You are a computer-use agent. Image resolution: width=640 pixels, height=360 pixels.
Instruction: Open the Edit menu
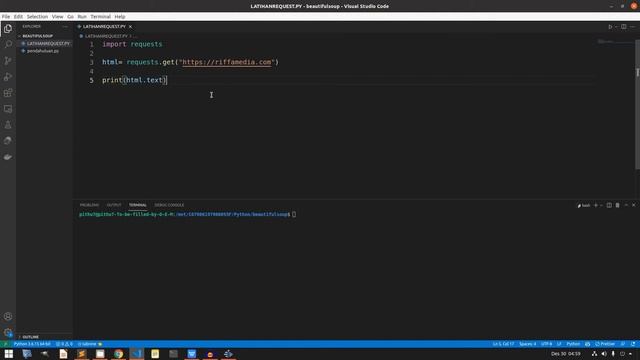click(18, 17)
